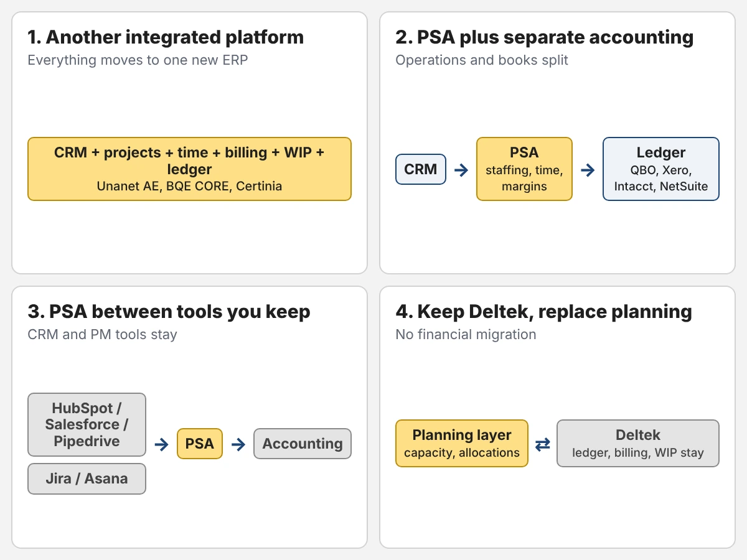Image resolution: width=747 pixels, height=560 pixels.
Task: Click the heading '4. Keep Deltek, replace planning'
Action: click(543, 312)
